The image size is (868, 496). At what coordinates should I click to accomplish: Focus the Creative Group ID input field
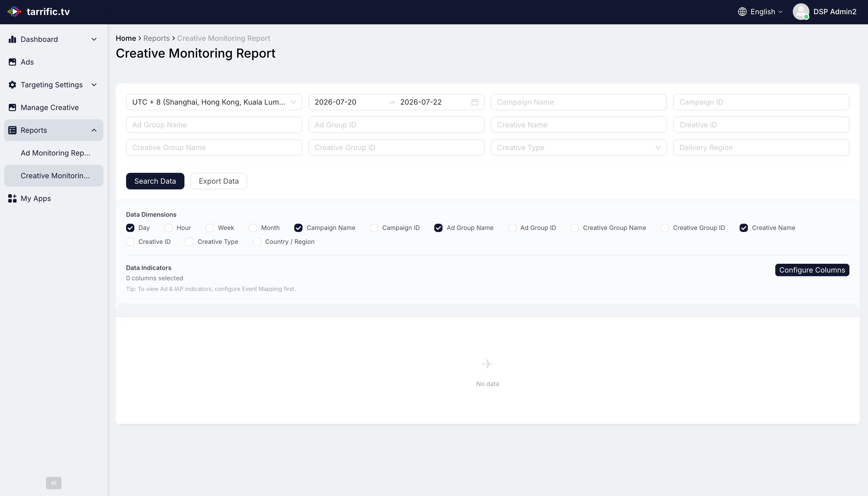tap(396, 148)
